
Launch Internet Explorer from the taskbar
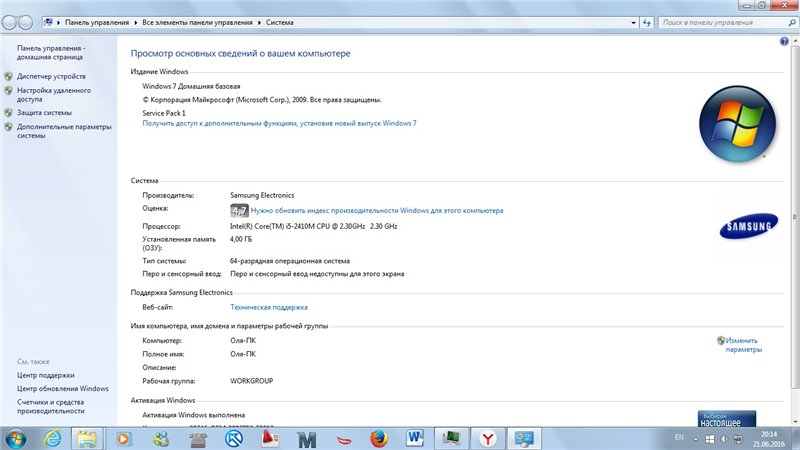(53, 439)
